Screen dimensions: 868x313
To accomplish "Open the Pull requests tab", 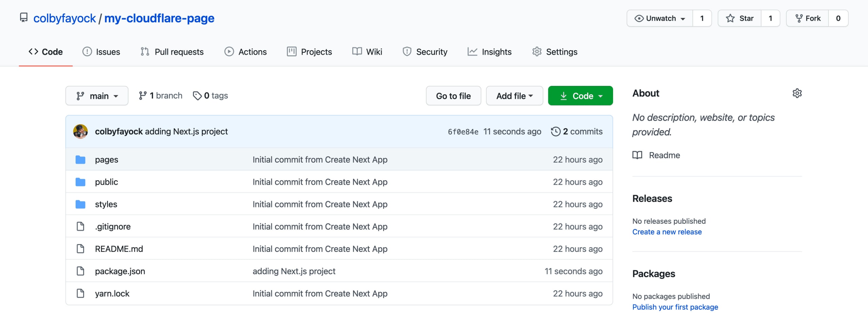I will (172, 52).
